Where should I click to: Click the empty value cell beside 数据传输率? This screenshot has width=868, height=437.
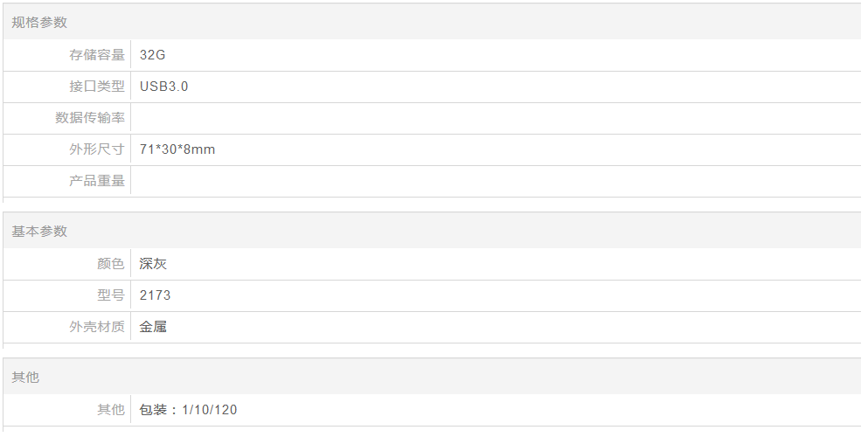click(490, 118)
